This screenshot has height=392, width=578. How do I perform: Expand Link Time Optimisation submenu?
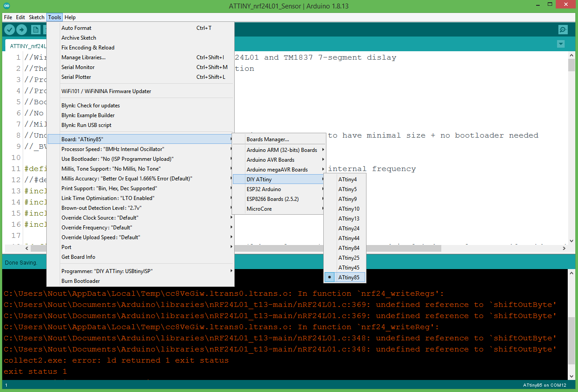click(x=140, y=198)
